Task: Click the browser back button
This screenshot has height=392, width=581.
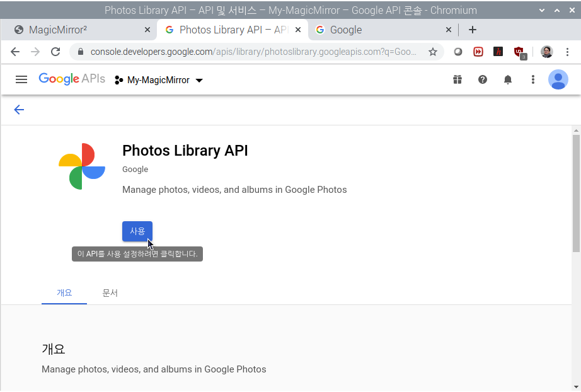Action: coord(15,52)
